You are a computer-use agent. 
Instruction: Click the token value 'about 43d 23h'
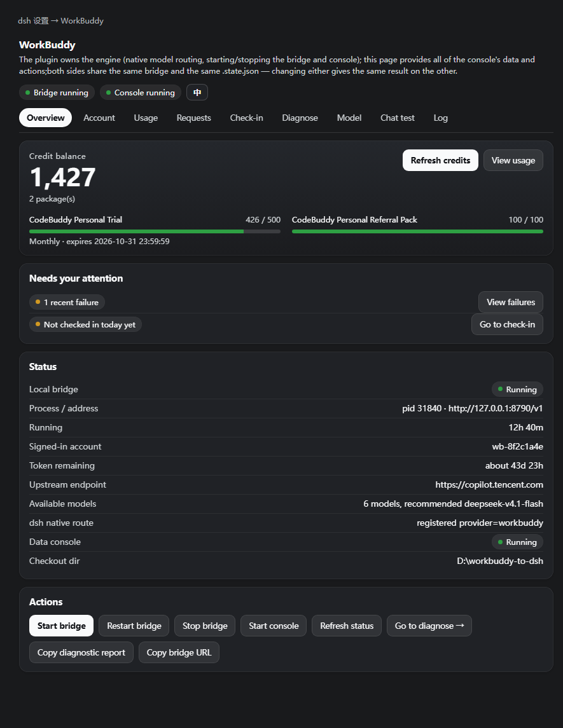click(514, 465)
